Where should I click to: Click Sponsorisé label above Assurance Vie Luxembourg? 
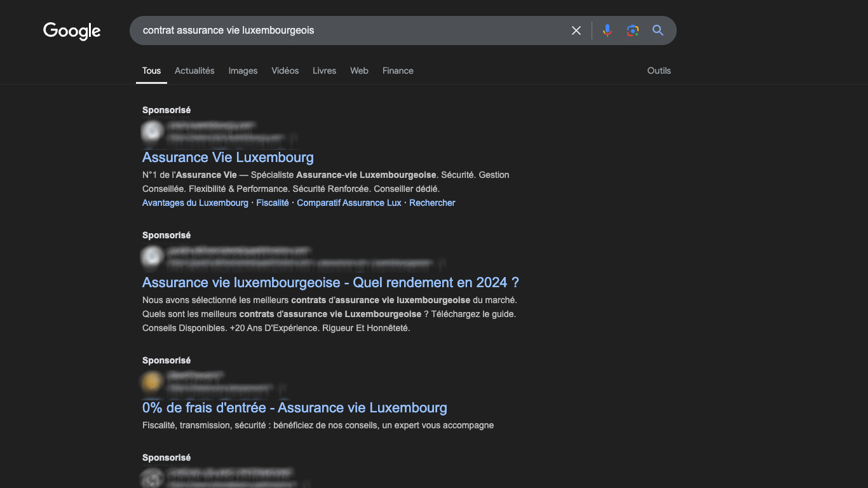[166, 110]
